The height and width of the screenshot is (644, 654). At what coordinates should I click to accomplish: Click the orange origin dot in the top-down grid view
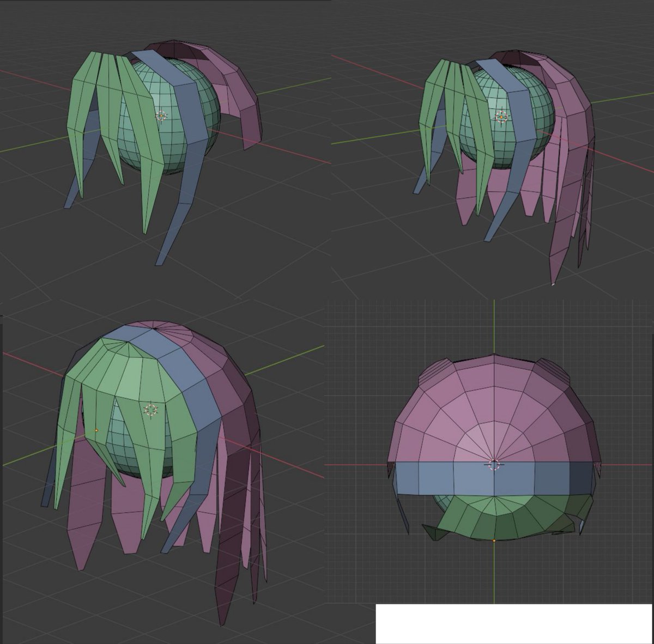(494, 540)
